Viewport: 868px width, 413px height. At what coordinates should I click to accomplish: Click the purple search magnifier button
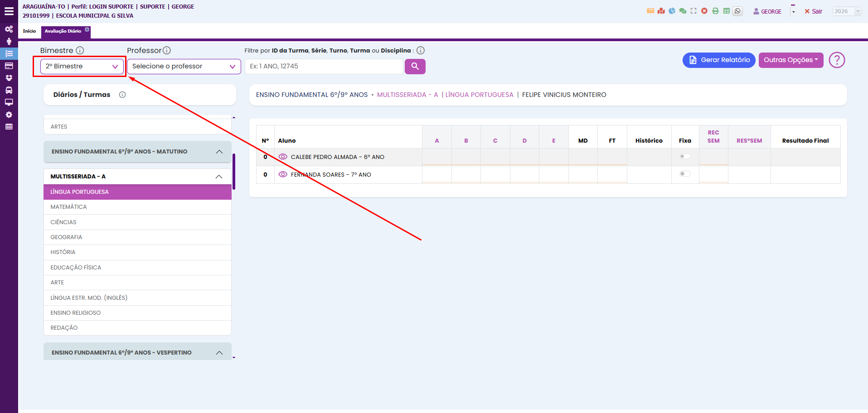tap(415, 67)
